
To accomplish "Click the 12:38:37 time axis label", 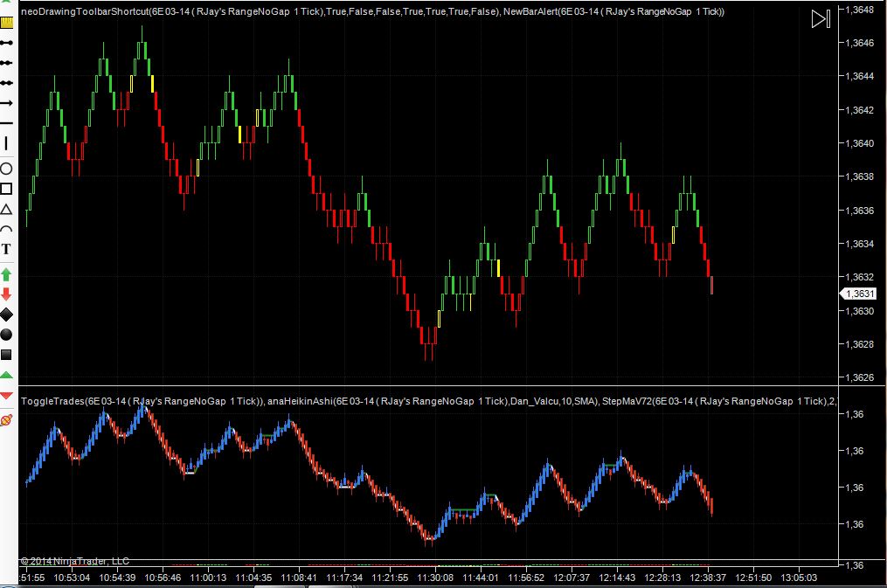I will [708, 578].
